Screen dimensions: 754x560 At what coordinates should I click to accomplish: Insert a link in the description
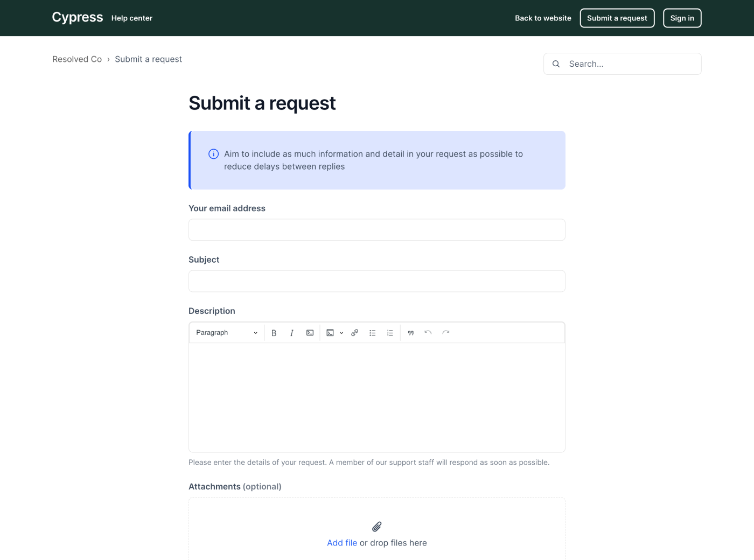[354, 333]
